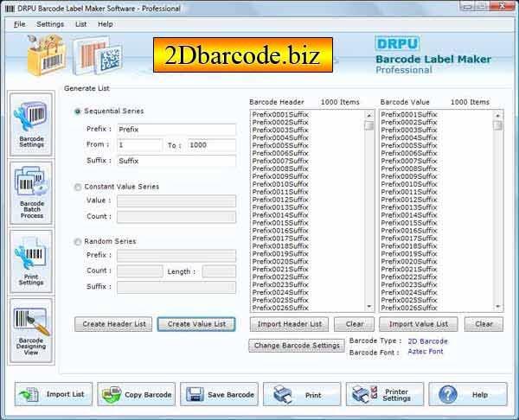Click the Import List icon button

pyautogui.click(x=54, y=394)
